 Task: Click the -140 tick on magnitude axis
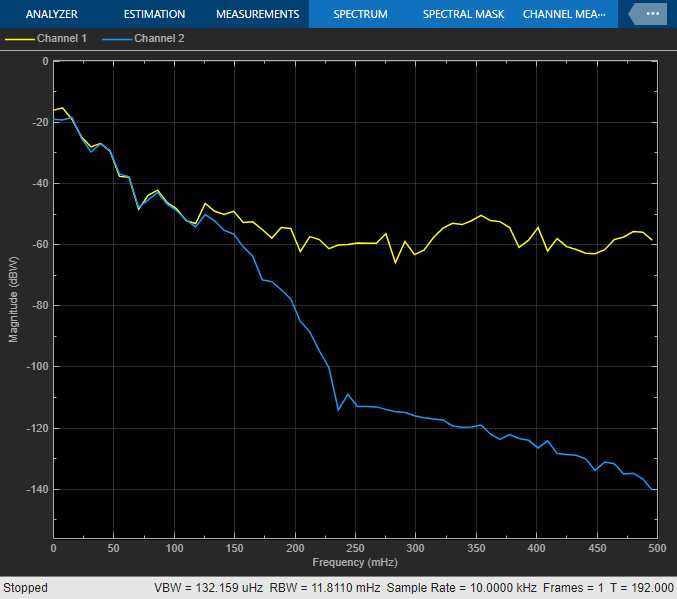pos(37,489)
